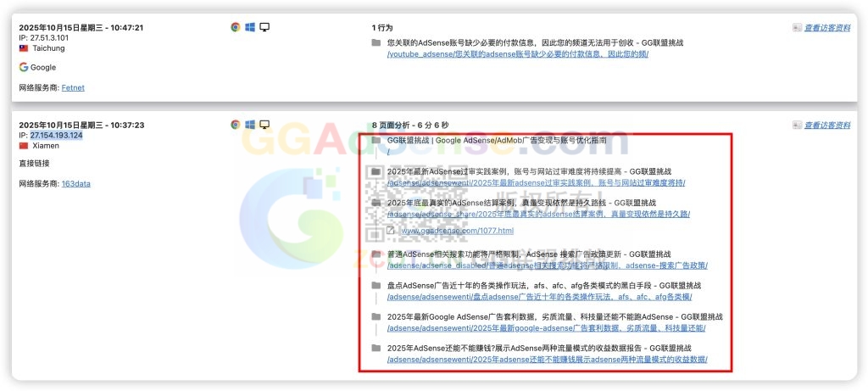Open the 163data network provider link
The image size is (868, 391).
tap(75, 183)
